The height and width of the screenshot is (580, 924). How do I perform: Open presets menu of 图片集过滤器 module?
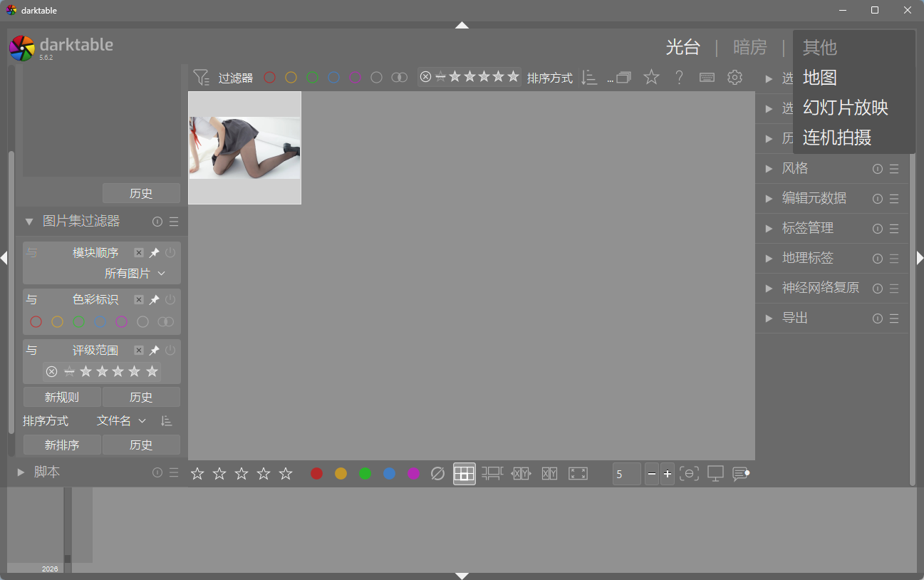point(174,222)
